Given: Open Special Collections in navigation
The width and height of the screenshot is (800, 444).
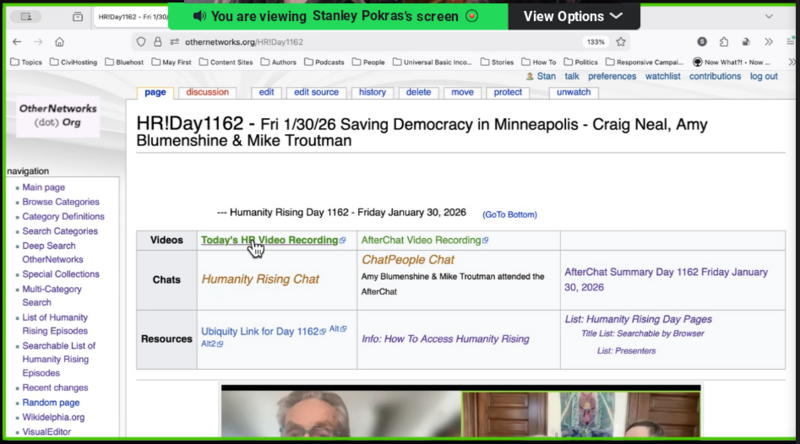Looking at the screenshot, I should pyautogui.click(x=61, y=274).
